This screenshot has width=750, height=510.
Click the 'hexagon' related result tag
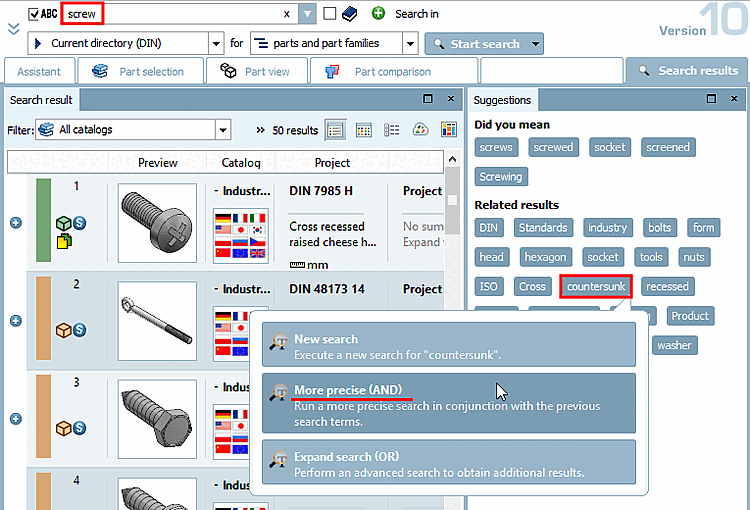tap(545, 257)
